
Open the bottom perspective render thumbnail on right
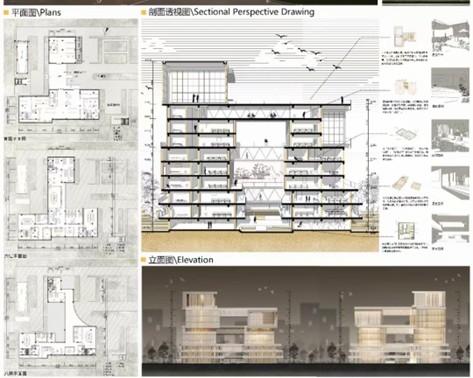[450, 229]
